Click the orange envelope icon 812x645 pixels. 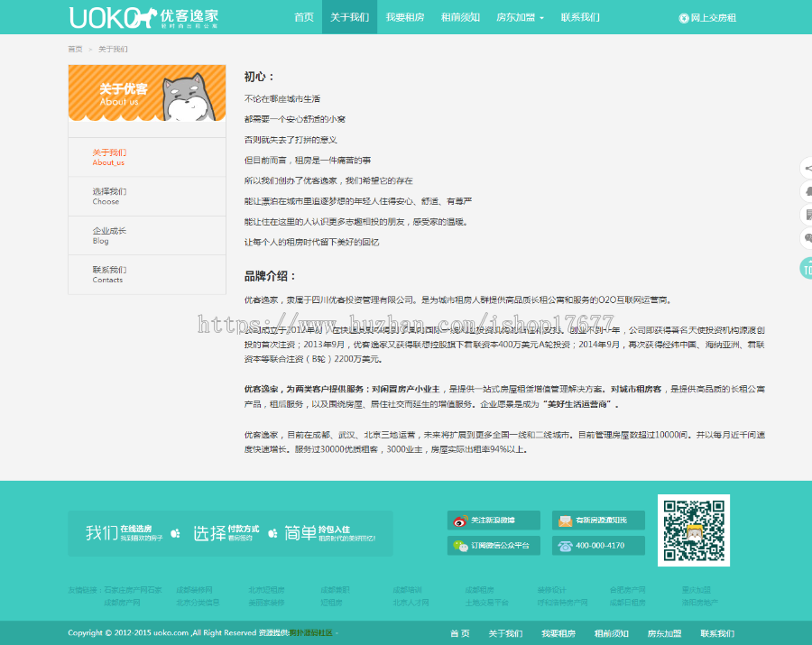tap(565, 521)
